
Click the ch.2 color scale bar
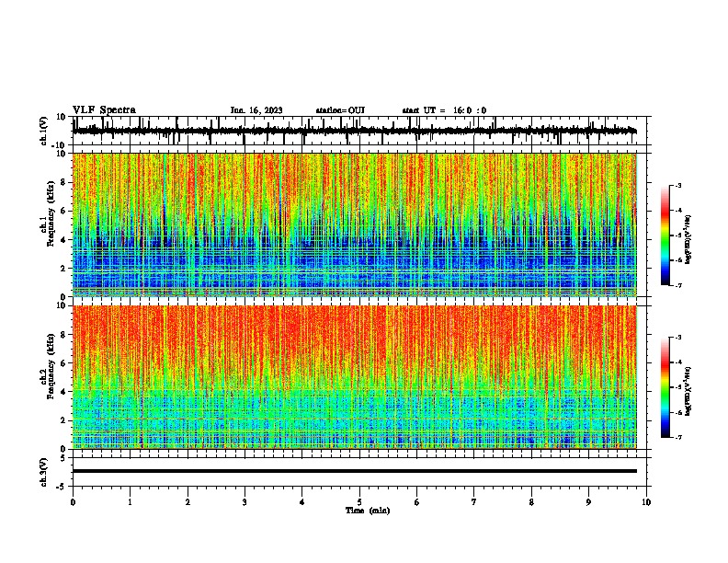[x=665, y=387]
